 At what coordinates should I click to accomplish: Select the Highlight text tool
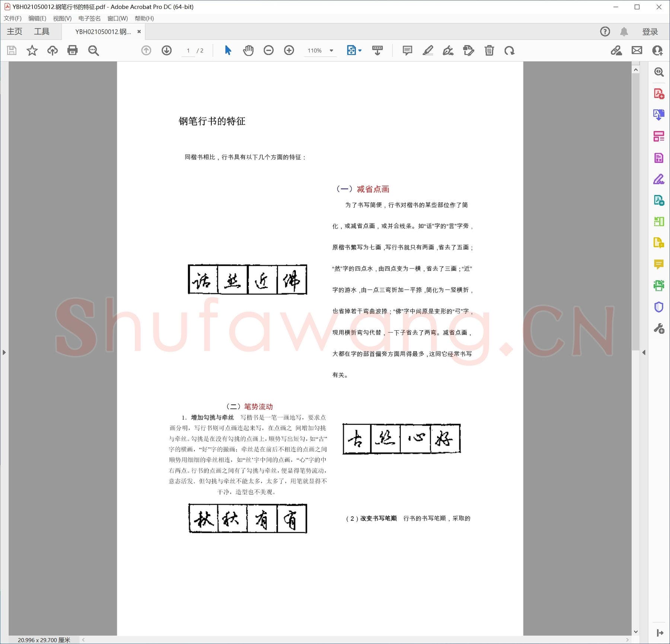[x=428, y=50]
